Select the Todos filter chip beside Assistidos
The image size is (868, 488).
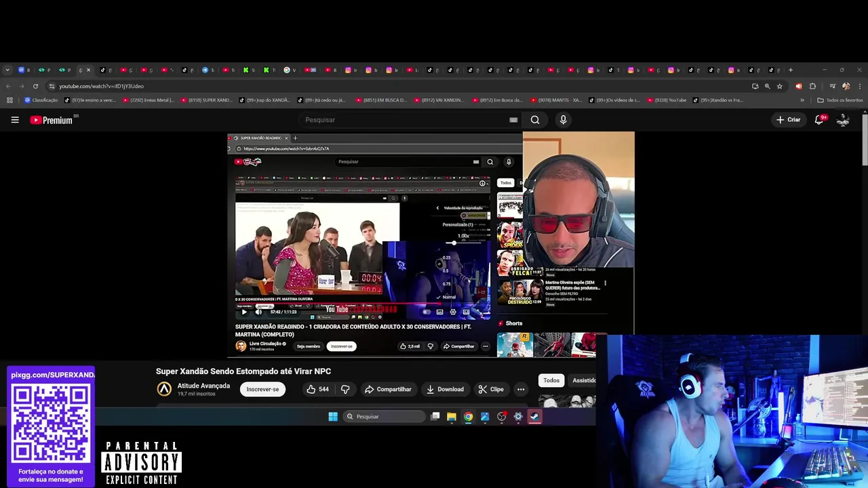pyautogui.click(x=551, y=380)
